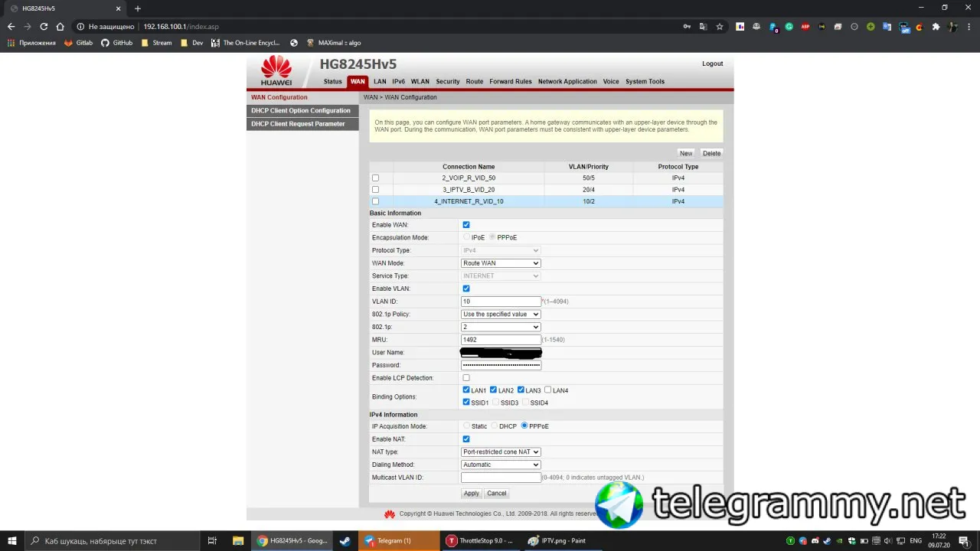Image resolution: width=980 pixels, height=551 pixels.
Task: Open the WAN Mode dropdown
Action: click(x=501, y=263)
